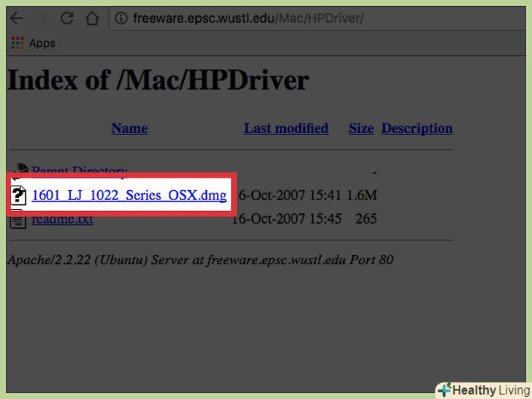Click the browser back arrow
This screenshot has width=532, height=399.
click(x=16, y=18)
